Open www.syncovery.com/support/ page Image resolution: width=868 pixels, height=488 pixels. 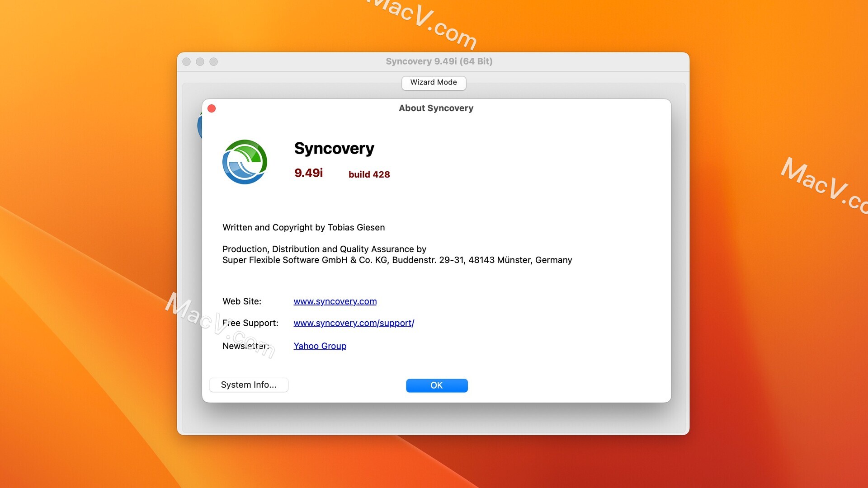[x=354, y=322]
